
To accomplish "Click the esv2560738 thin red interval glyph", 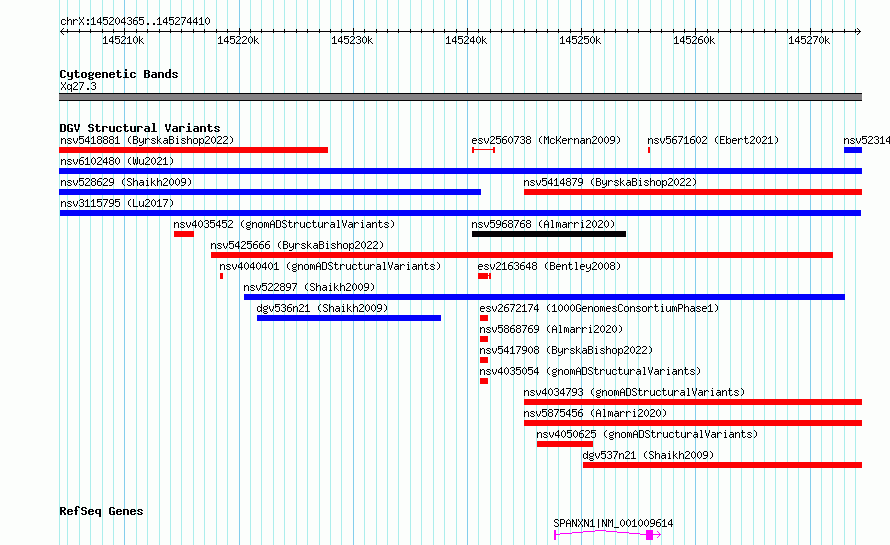I will click(484, 150).
